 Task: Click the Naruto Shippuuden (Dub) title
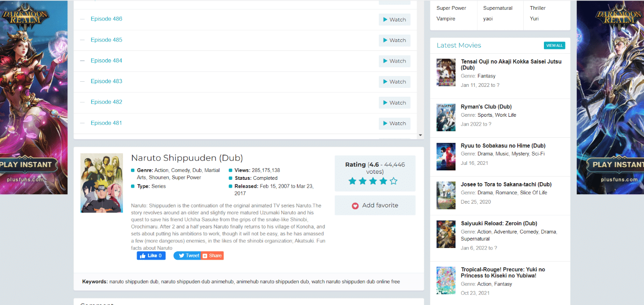tap(187, 158)
